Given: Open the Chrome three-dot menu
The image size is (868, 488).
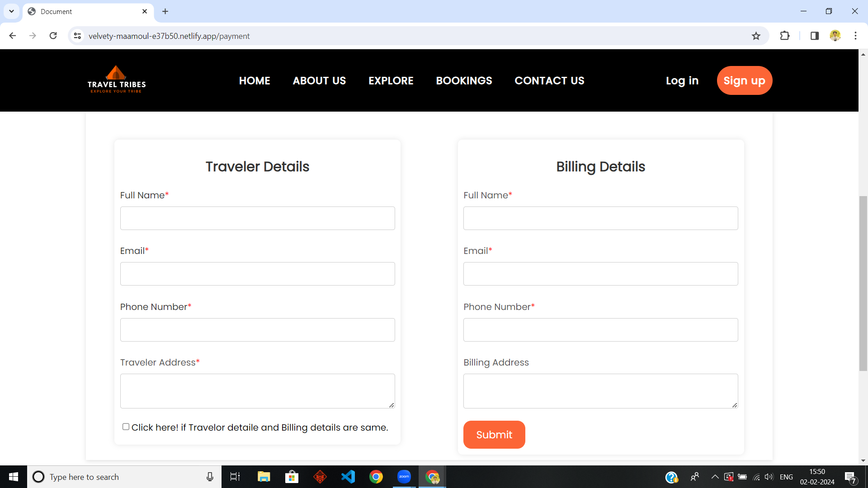Looking at the screenshot, I should point(855,36).
